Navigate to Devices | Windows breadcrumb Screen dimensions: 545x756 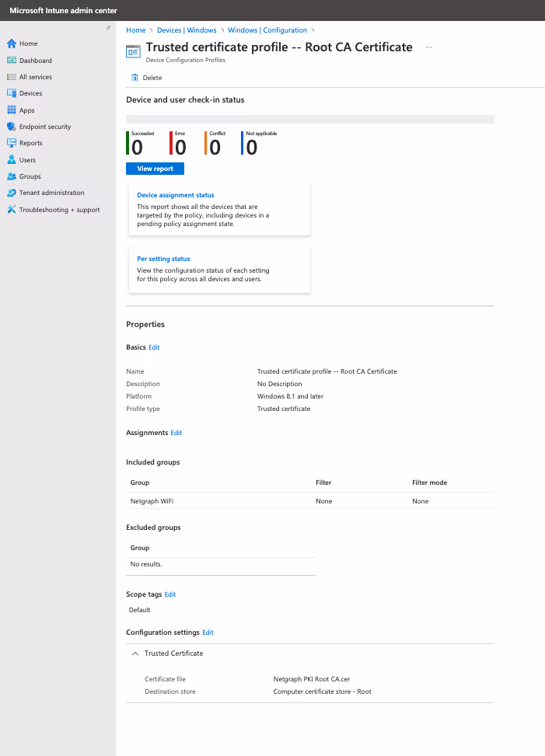coord(187,30)
